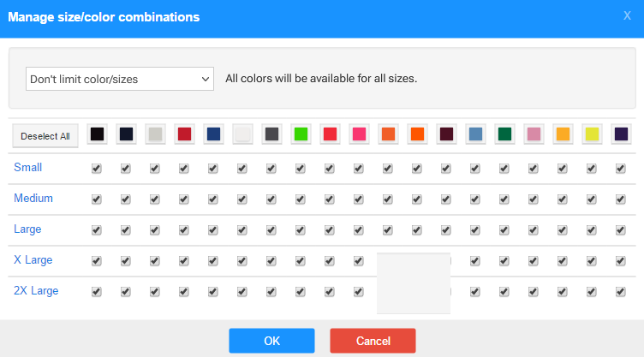Uncheck Small for the dark purple color
Screen dimensions: 644x357
click(621, 169)
